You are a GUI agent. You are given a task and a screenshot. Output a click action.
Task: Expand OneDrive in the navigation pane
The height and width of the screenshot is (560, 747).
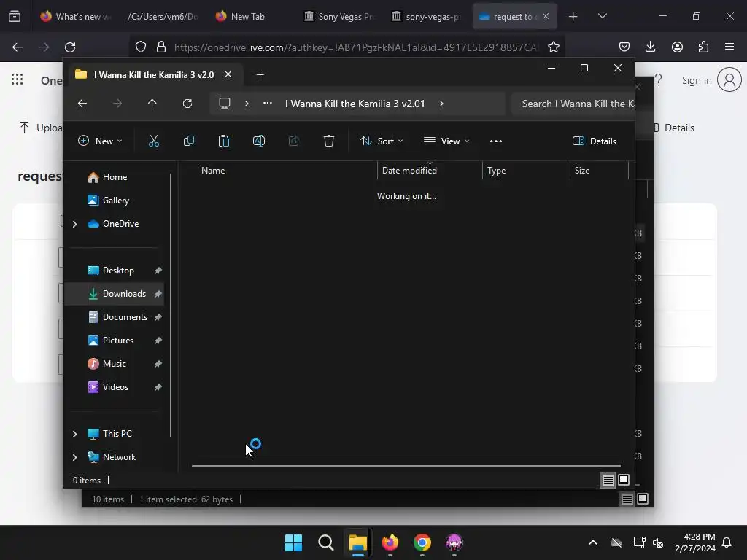tap(75, 224)
